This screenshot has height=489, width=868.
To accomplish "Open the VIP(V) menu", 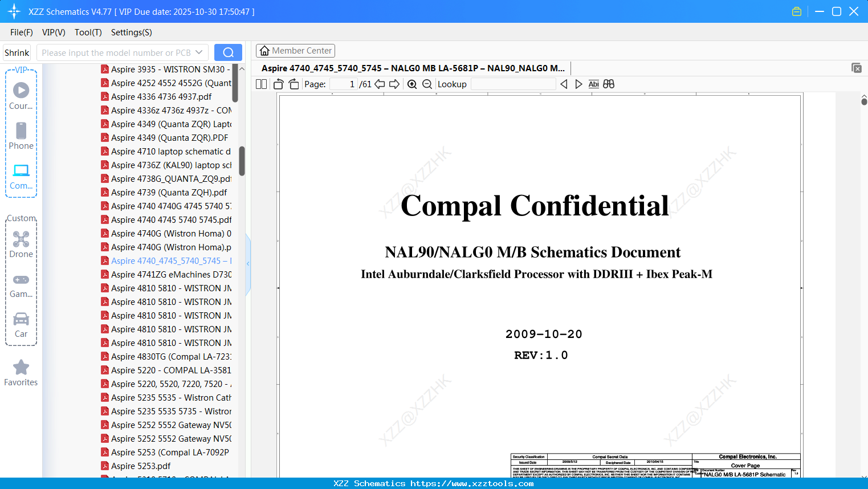I will pos(54,32).
